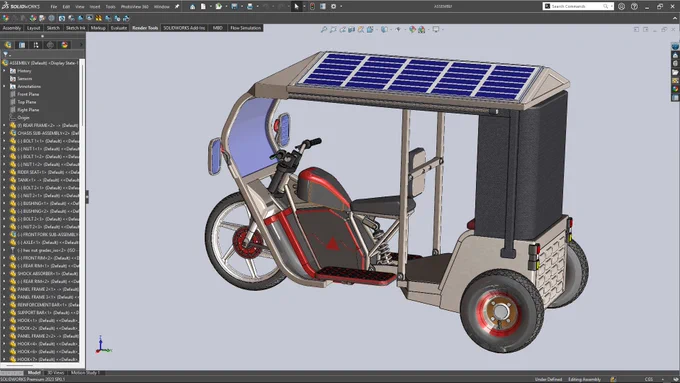This screenshot has width=680, height=383.
Task: Click the CGS unit system in status bar
Action: [x=649, y=379]
